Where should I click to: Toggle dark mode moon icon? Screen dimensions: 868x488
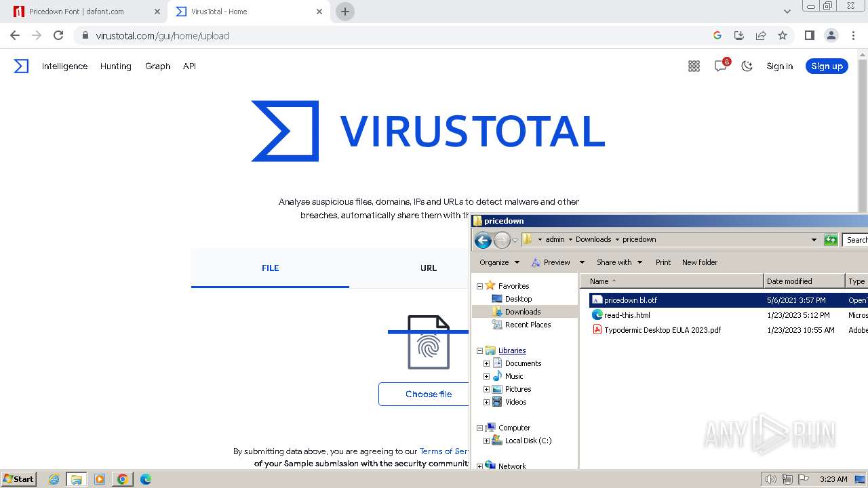click(x=747, y=66)
